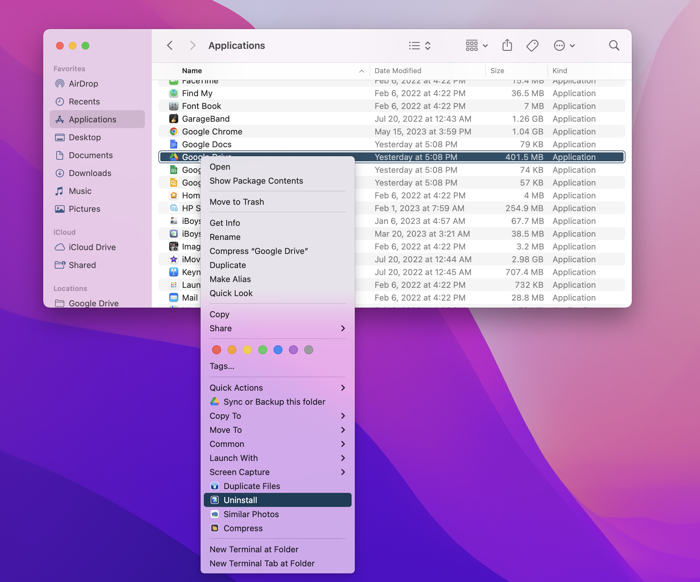The height and width of the screenshot is (582, 700).
Task: Open Downloads folder in the sidebar
Action: click(90, 173)
